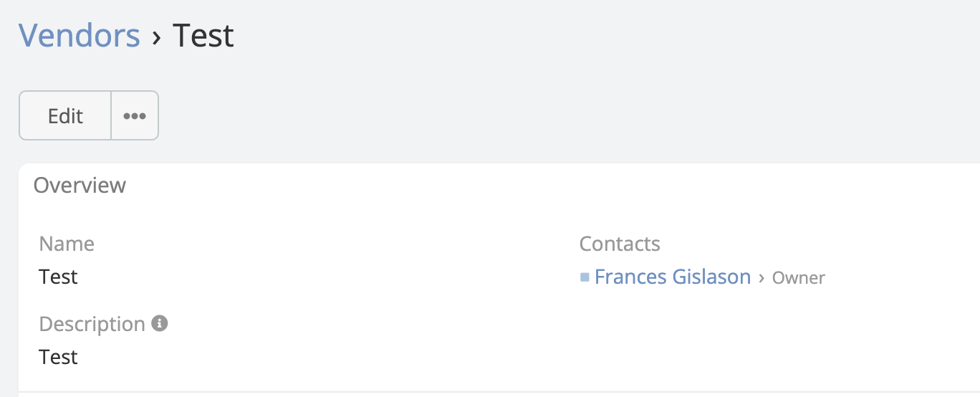Image resolution: width=980 pixels, height=397 pixels.
Task: Click the Contacts column label
Action: (620, 244)
